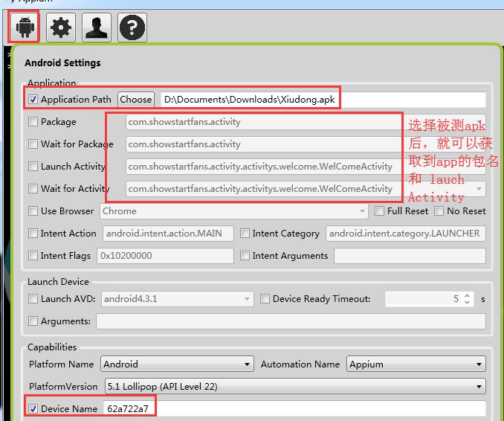The height and width of the screenshot is (421, 504).
Task: Enable the Intent Category checkbox
Action: [x=245, y=233]
